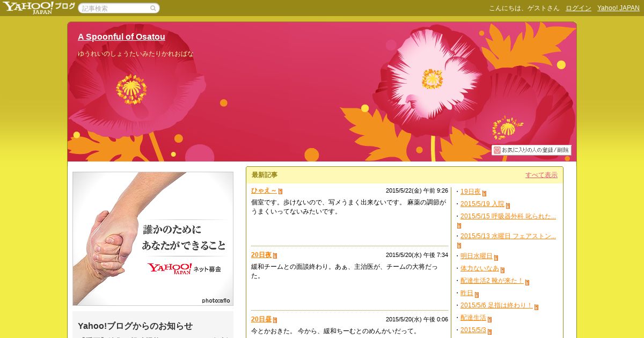
Task: Open the 2015/5/19 入院 entry
Action: (482, 204)
